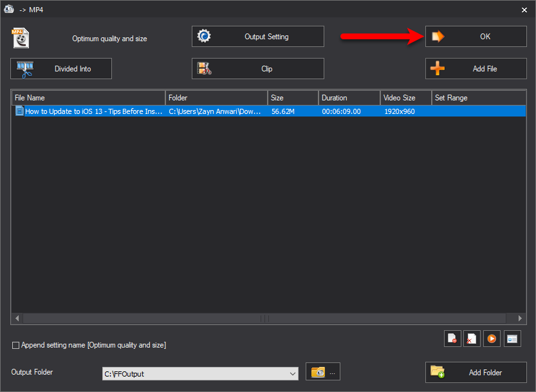This screenshot has width=536, height=392.
Task: Show media file info icon
Action: [x=512, y=339]
